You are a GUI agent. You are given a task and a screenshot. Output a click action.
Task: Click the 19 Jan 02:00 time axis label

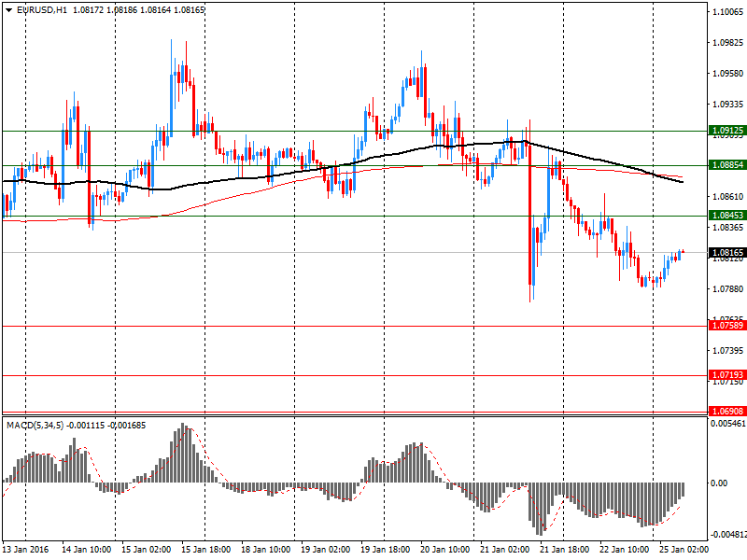(x=325, y=549)
